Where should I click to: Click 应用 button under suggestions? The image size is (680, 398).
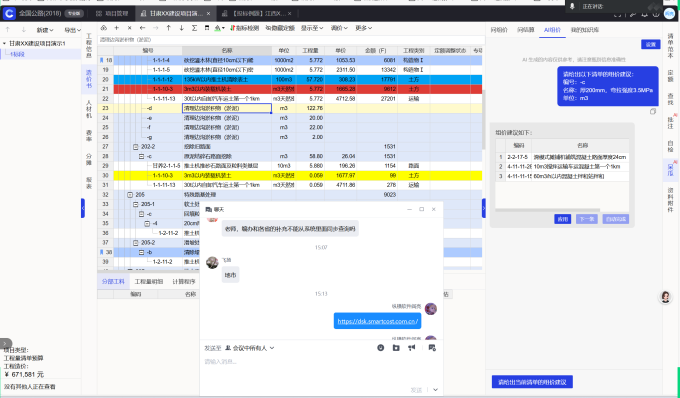point(562,219)
